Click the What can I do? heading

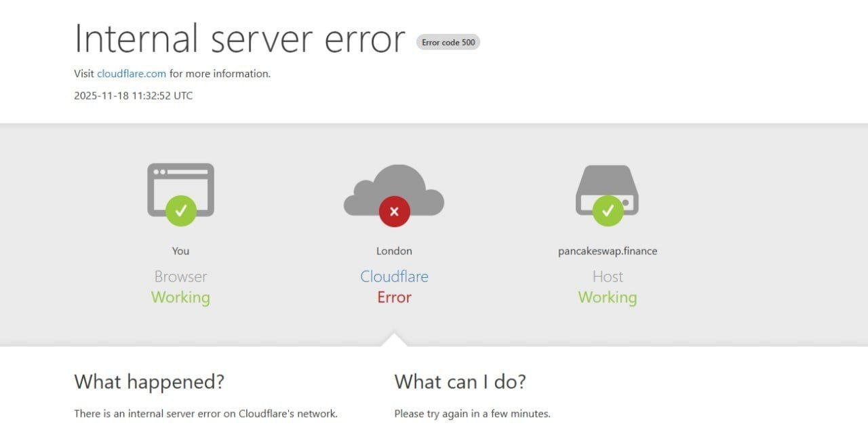click(x=460, y=382)
